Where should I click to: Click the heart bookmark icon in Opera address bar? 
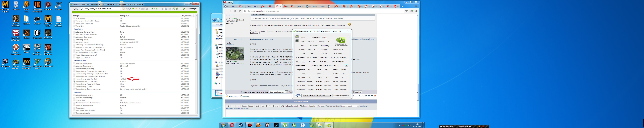point(406,11)
